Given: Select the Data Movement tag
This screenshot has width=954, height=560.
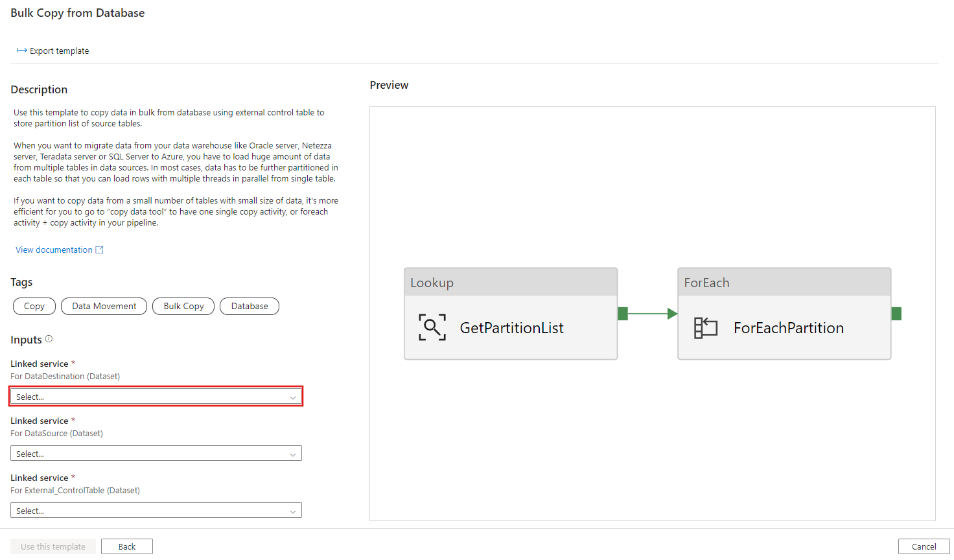Looking at the screenshot, I should (x=104, y=306).
